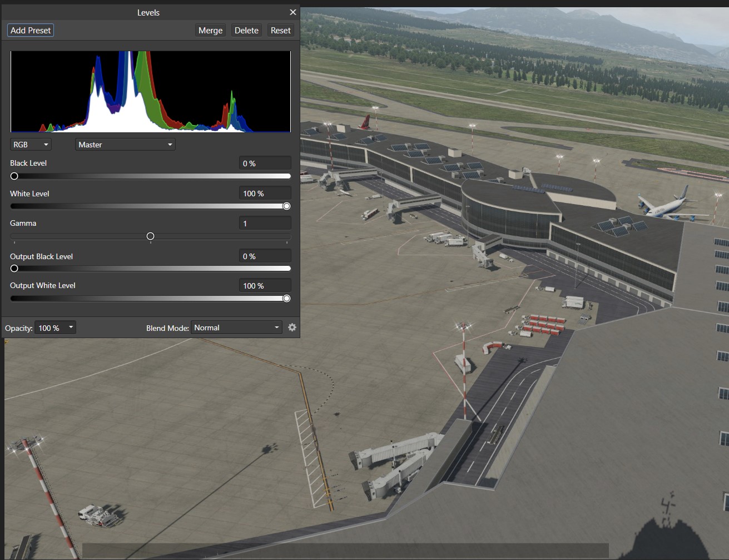Click the Black Level label
The height and width of the screenshot is (560, 729).
click(x=28, y=163)
